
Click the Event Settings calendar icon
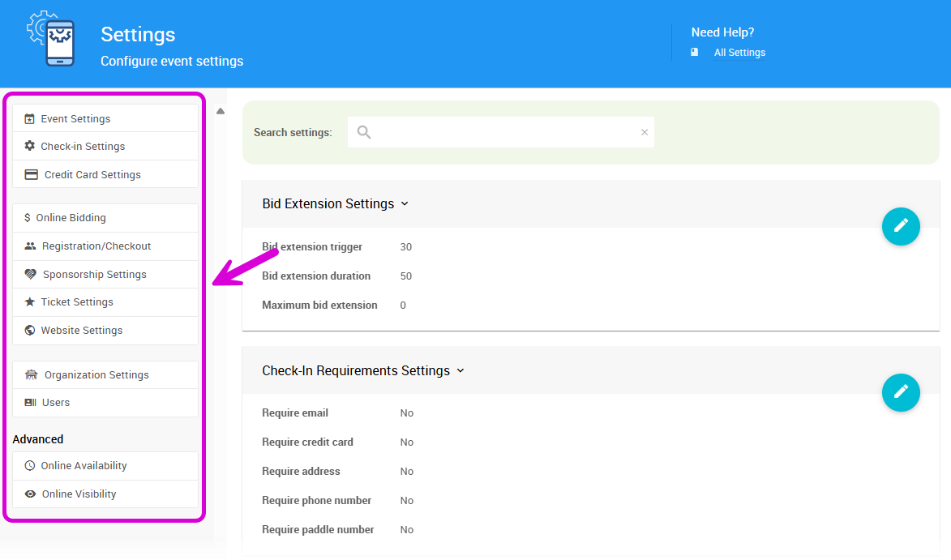[x=28, y=118]
